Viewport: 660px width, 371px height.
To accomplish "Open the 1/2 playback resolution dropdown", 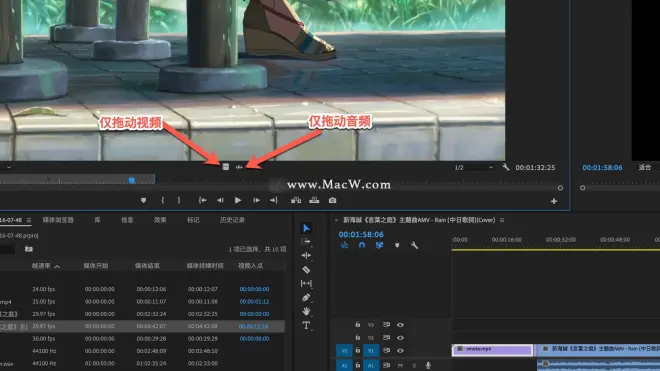I will [474, 168].
